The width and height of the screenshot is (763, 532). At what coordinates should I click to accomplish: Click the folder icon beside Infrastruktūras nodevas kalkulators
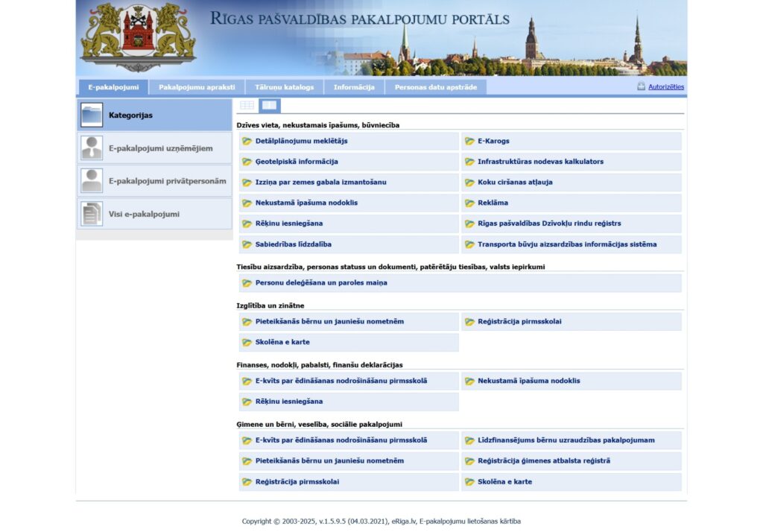click(469, 162)
